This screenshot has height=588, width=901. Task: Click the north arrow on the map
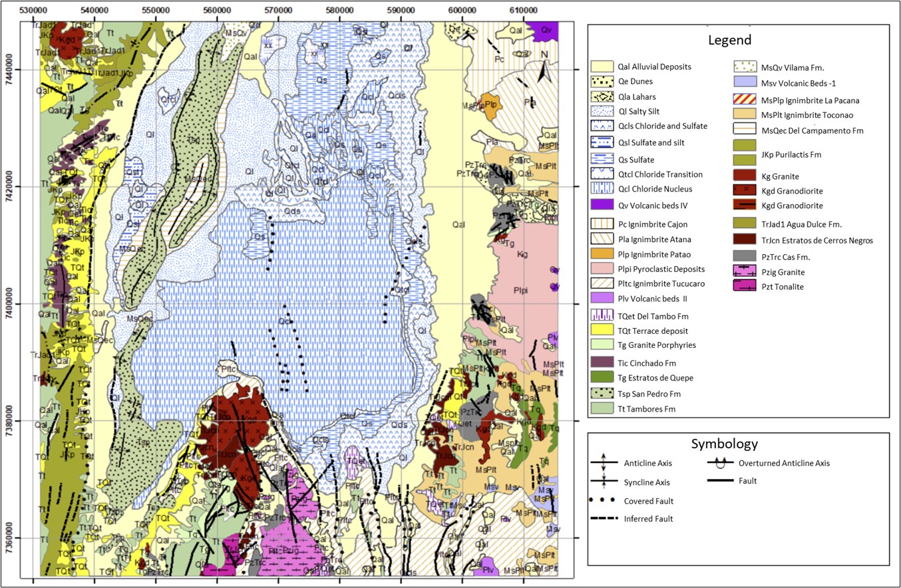click(546, 68)
